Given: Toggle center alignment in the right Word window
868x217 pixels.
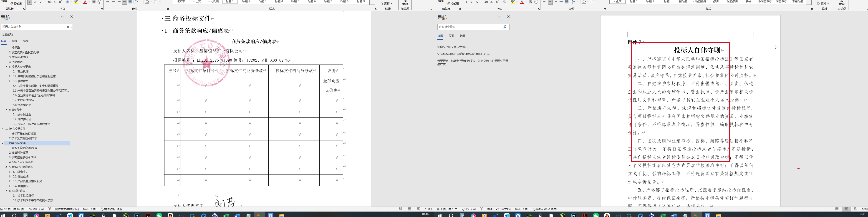Looking at the screenshot, I should pyautogui.click(x=550, y=2).
